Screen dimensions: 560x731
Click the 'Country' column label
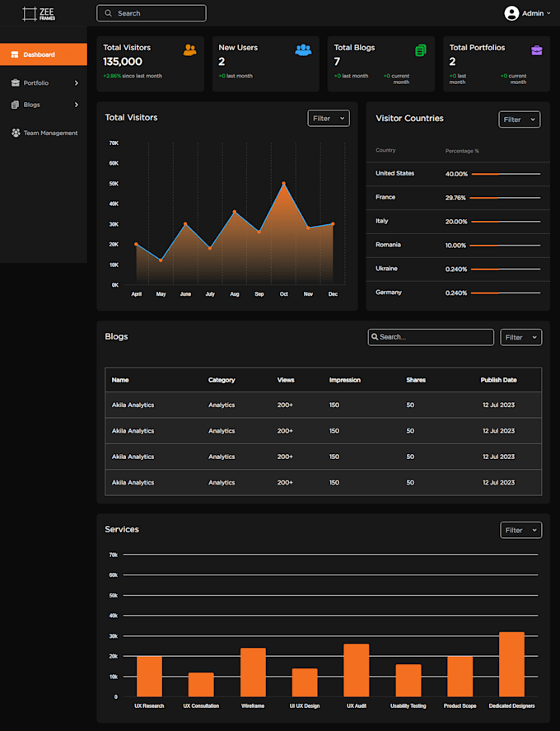coord(385,150)
